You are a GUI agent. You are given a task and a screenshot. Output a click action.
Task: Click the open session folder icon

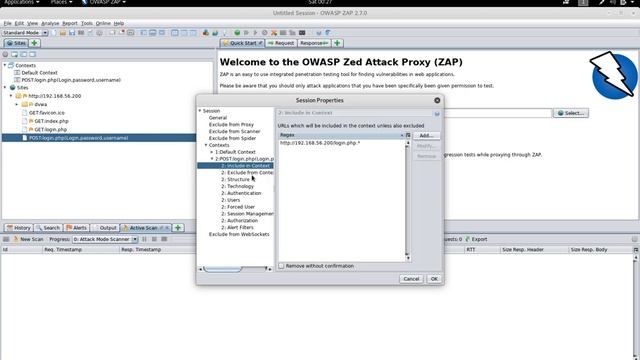[63, 33]
